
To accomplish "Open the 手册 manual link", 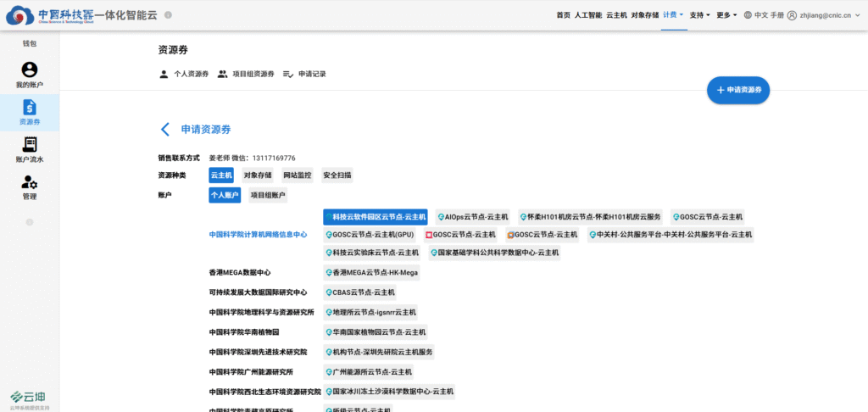I will 777,15.
